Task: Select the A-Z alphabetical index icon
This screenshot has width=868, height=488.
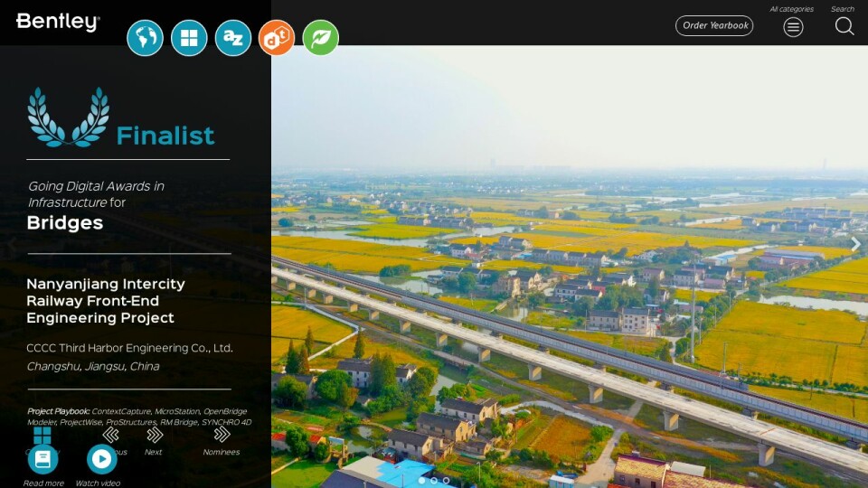Action: click(233, 38)
